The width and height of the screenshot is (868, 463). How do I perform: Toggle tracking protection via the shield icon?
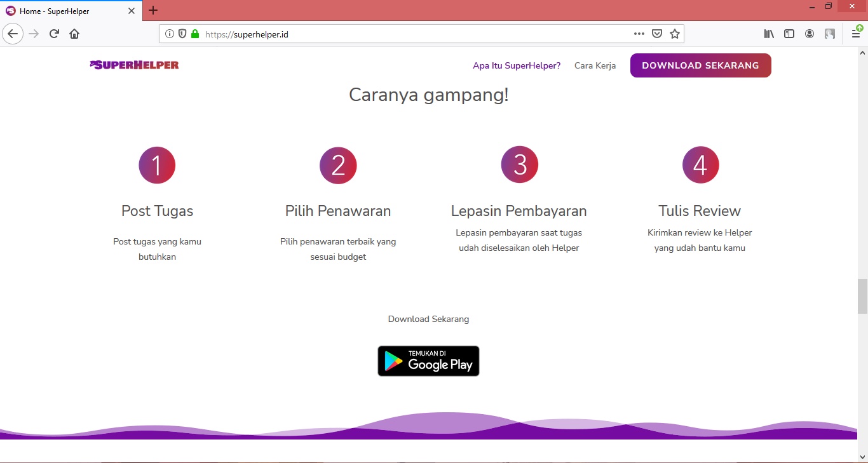[182, 34]
